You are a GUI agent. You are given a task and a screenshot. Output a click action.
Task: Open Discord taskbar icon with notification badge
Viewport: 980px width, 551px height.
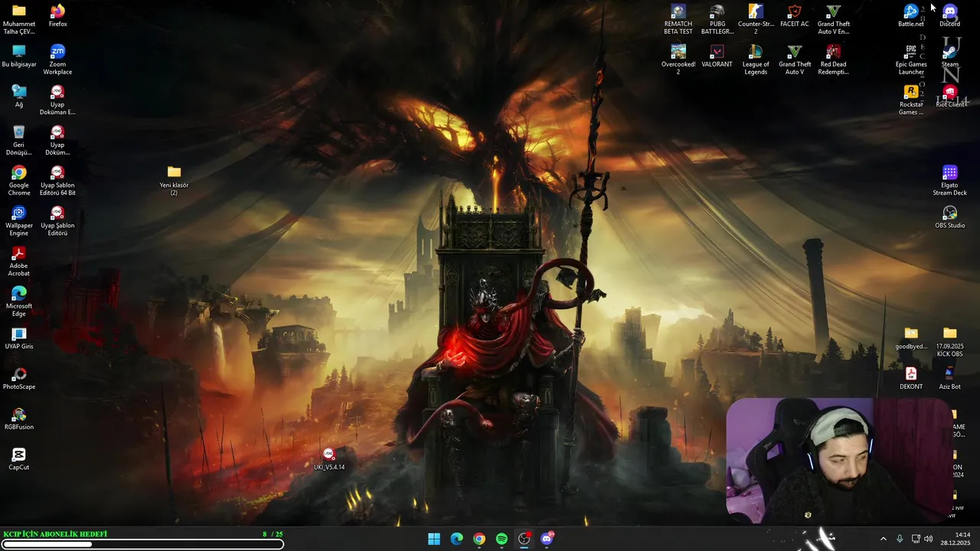coord(547,539)
